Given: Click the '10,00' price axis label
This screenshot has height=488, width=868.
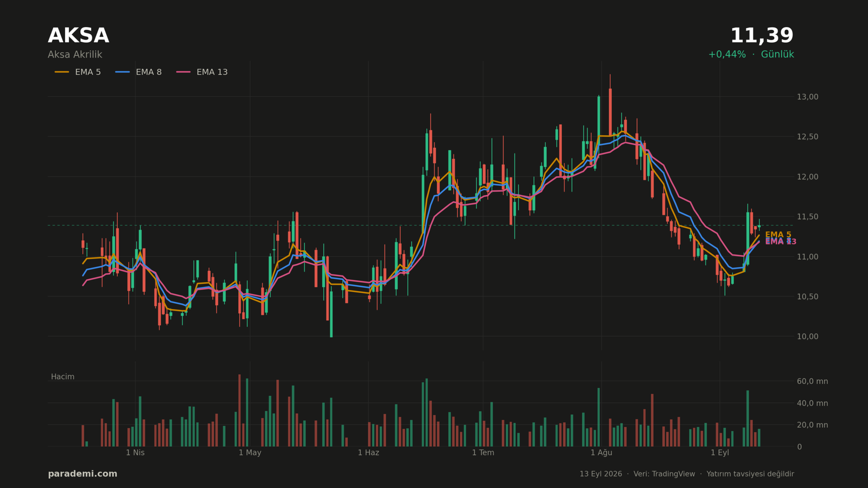Looking at the screenshot, I should (x=807, y=337).
